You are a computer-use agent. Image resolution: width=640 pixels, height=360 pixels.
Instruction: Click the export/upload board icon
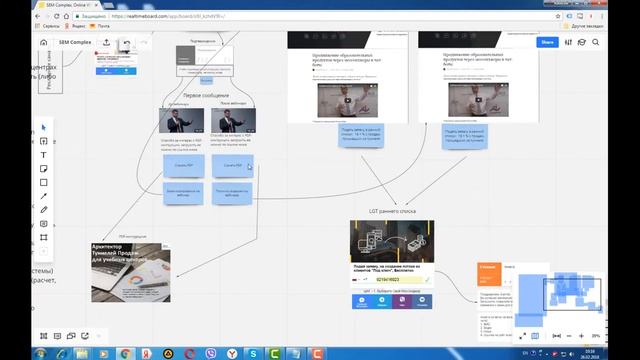(106, 42)
